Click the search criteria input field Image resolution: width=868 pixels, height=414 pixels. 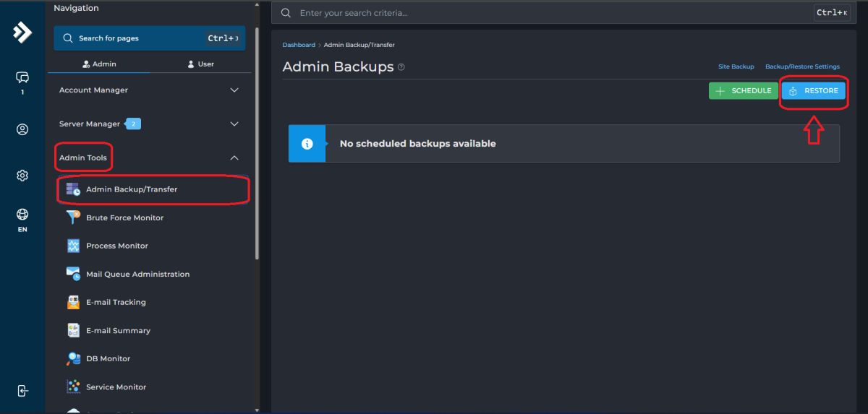coord(550,13)
